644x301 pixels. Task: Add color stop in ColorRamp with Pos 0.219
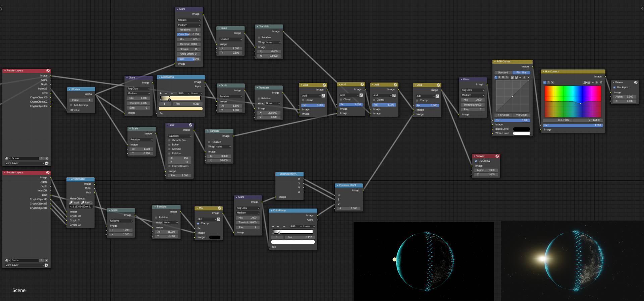click(161, 94)
